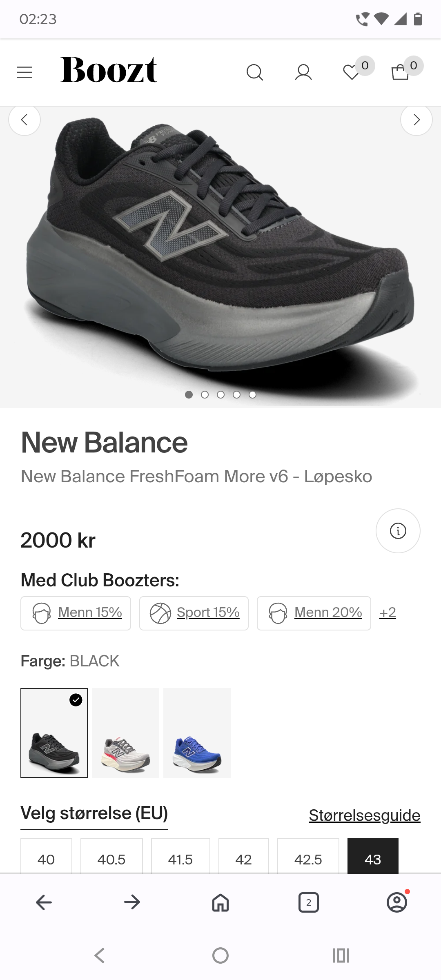The image size is (441, 980).
Task: Open the hamburger menu
Action: click(24, 73)
